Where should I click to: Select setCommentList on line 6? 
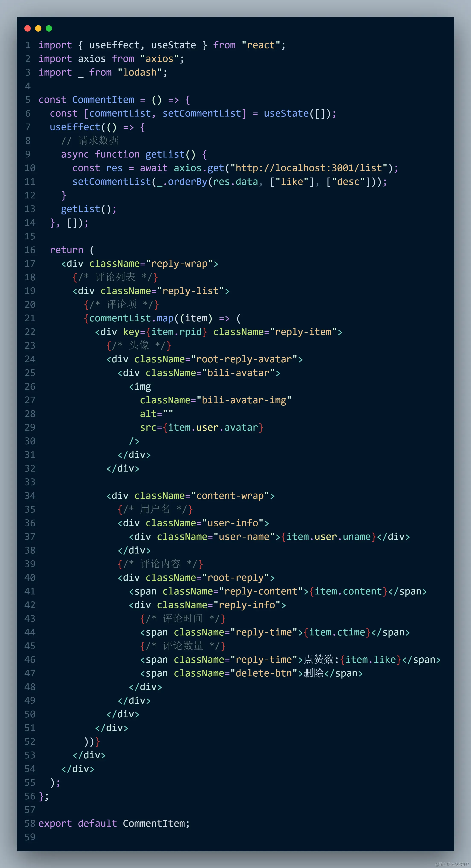point(202,114)
